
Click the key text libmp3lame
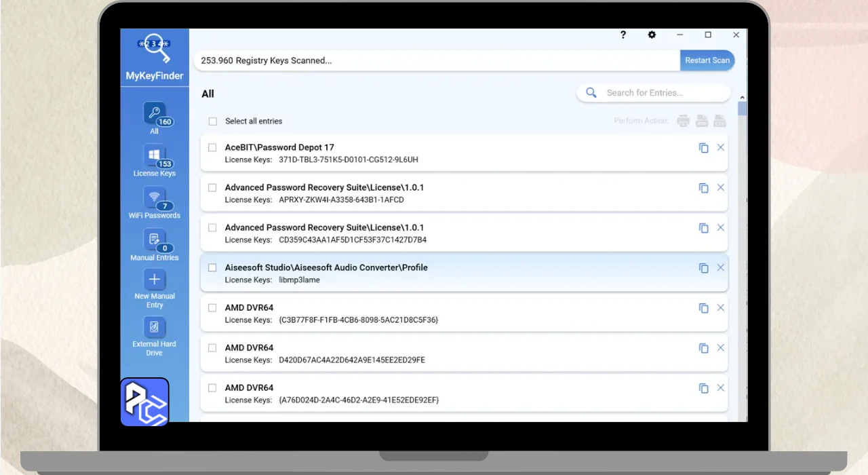299,280
